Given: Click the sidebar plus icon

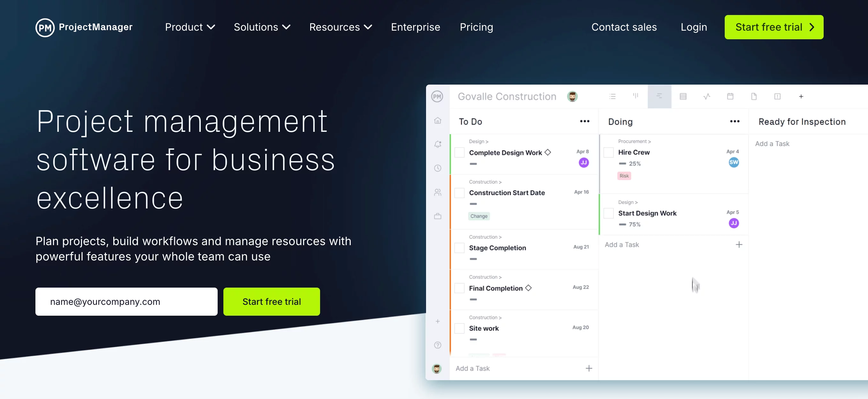Looking at the screenshot, I should coord(438,321).
